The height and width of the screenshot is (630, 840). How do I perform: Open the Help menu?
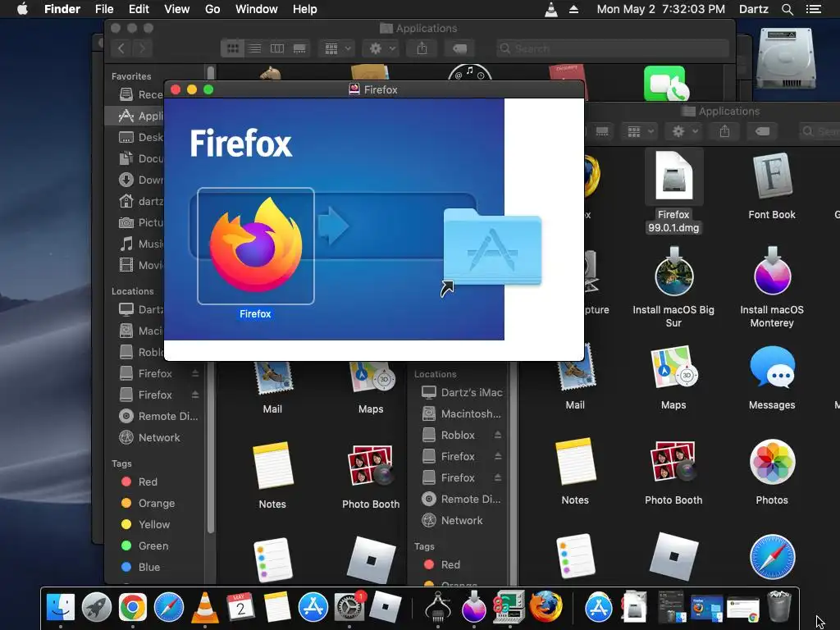pyautogui.click(x=305, y=9)
